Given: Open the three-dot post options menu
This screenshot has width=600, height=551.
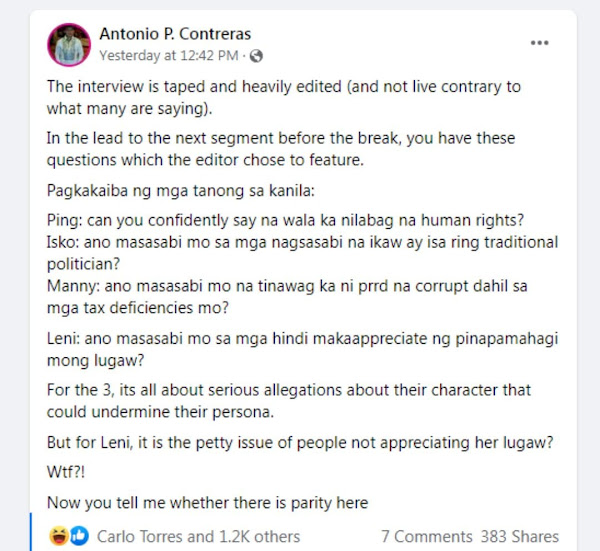Looking at the screenshot, I should (x=539, y=44).
